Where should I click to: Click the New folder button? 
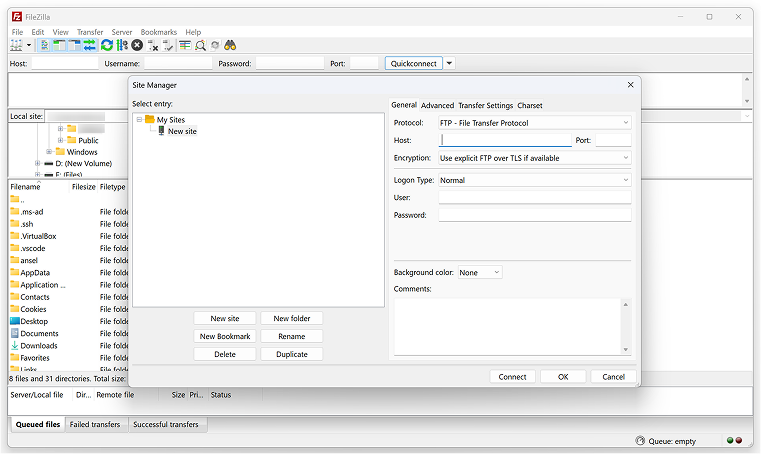tap(292, 319)
